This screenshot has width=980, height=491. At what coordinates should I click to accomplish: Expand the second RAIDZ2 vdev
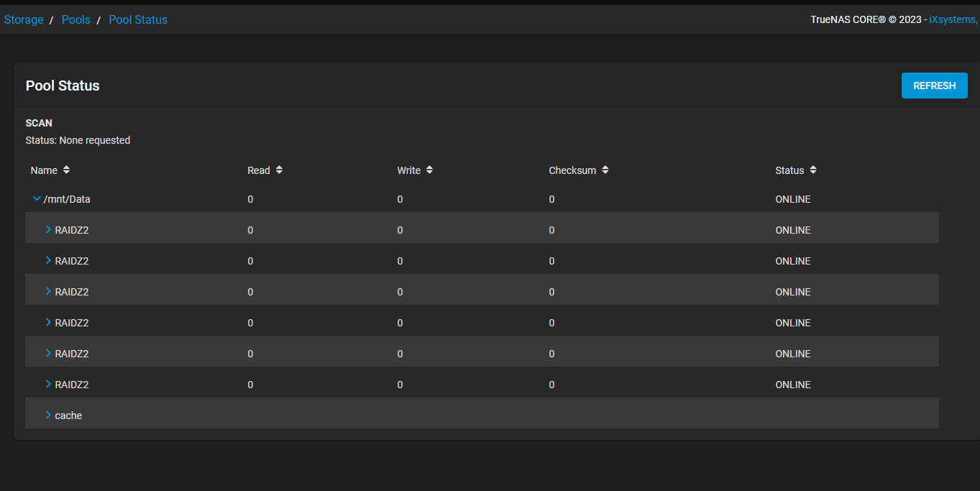(x=48, y=260)
